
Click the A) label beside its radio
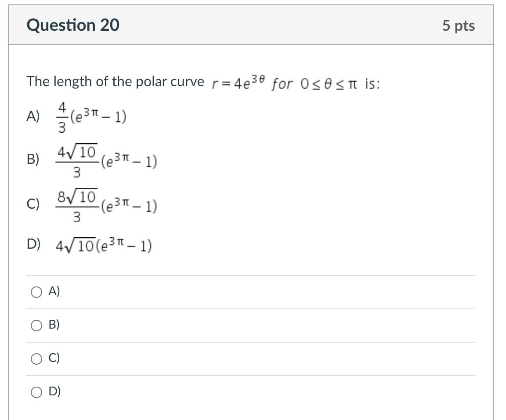54,291
